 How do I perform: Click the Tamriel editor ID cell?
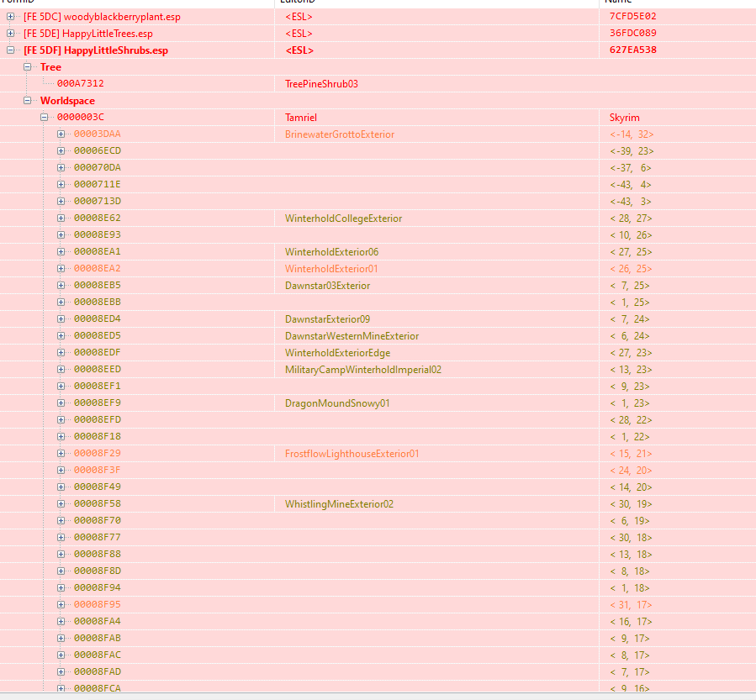pos(301,118)
